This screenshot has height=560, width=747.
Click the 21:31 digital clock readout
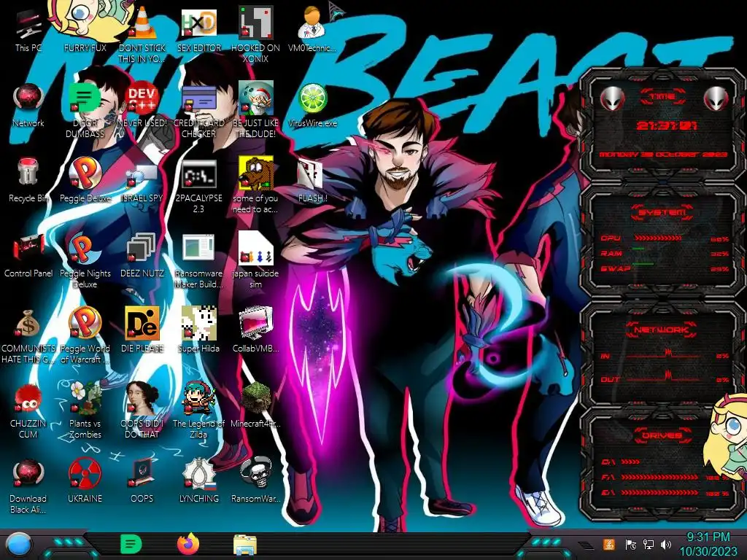click(666, 125)
